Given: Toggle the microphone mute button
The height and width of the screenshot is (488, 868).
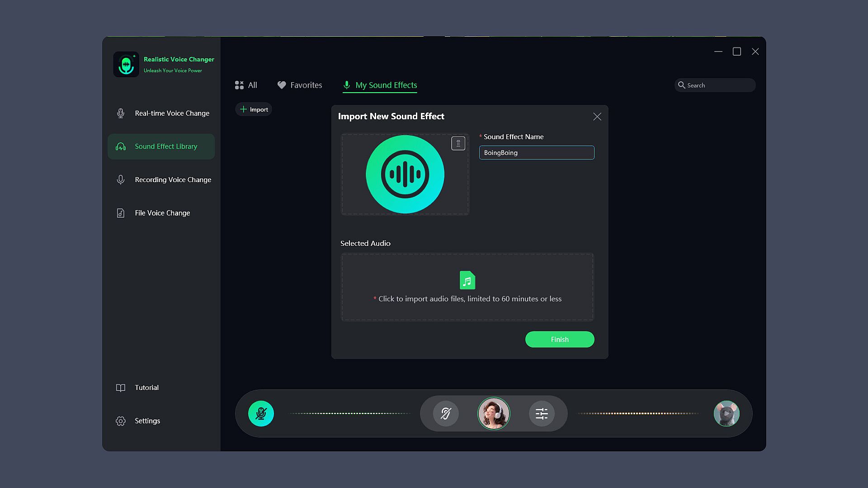Looking at the screenshot, I should [261, 413].
